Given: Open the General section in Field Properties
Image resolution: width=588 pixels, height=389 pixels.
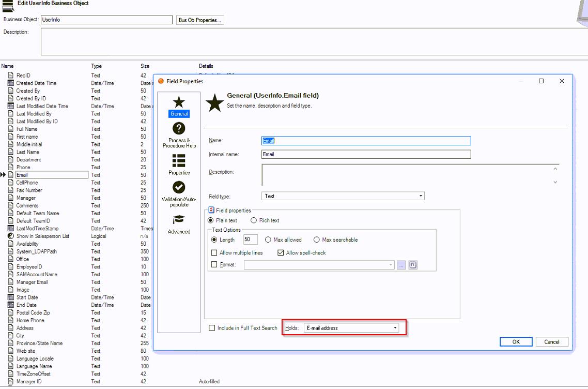Looking at the screenshot, I should [x=179, y=107].
